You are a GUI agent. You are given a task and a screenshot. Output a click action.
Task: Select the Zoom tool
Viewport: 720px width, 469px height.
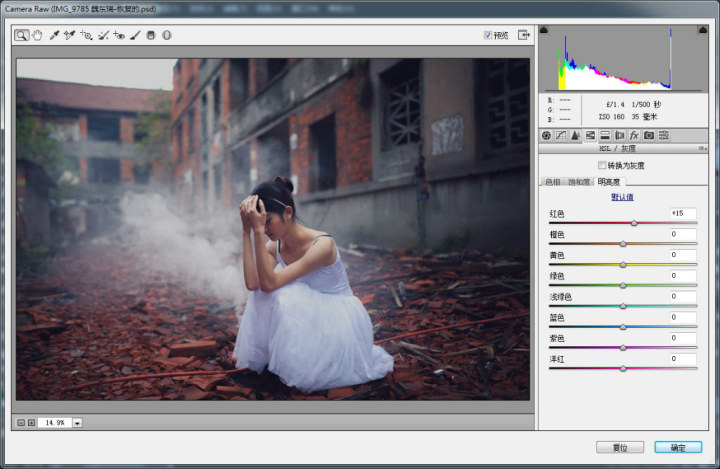tap(22, 35)
